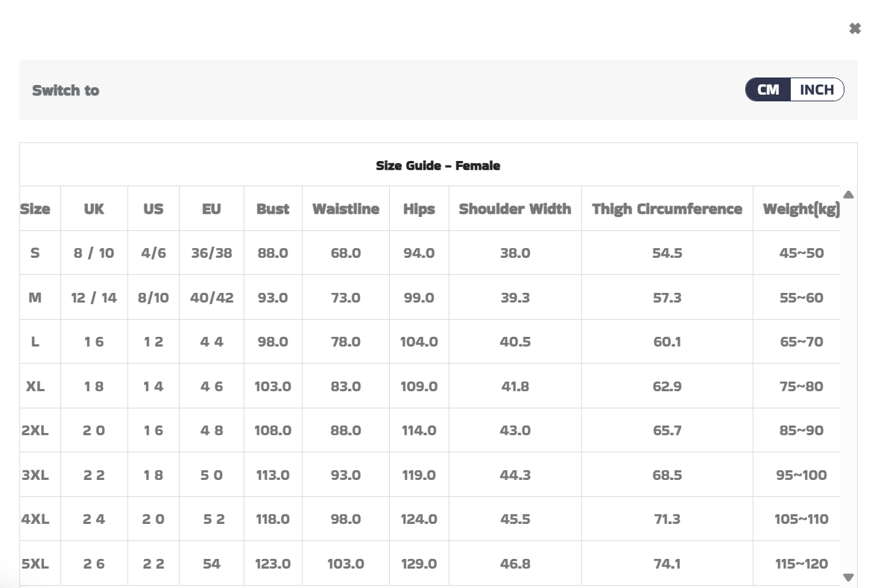Close the size guide popup
Viewport: 872px width, 588px height.
854,29
